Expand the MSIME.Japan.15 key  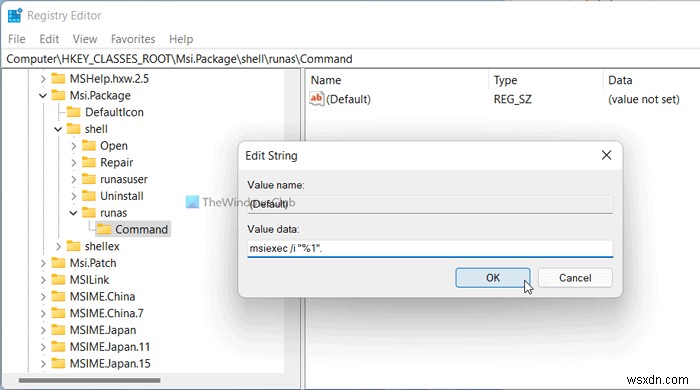pyautogui.click(x=43, y=364)
